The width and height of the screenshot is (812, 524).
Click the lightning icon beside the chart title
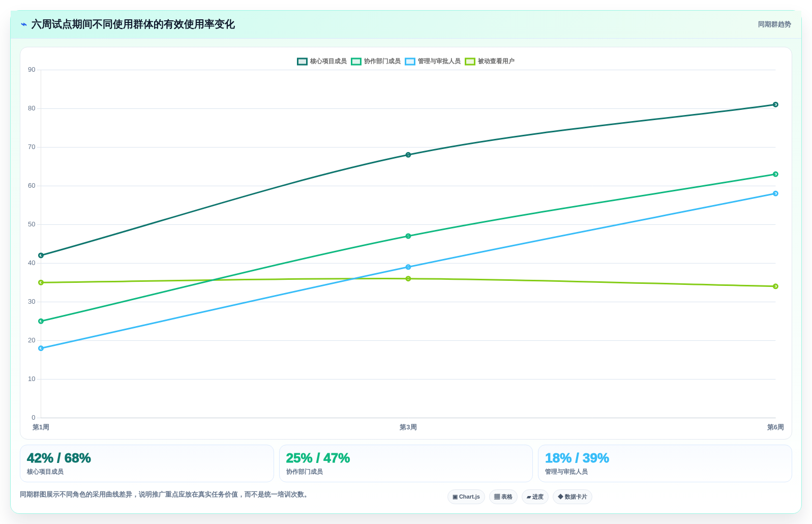point(24,24)
